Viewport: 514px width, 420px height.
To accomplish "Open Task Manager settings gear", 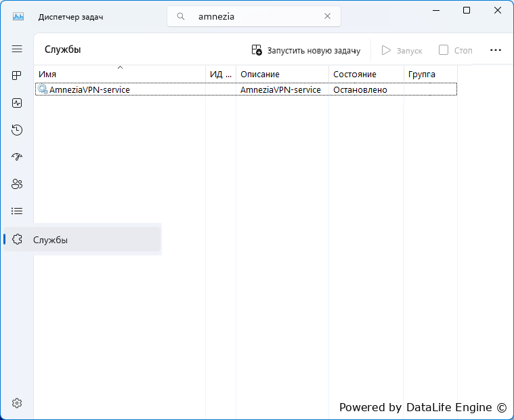I will point(17,402).
